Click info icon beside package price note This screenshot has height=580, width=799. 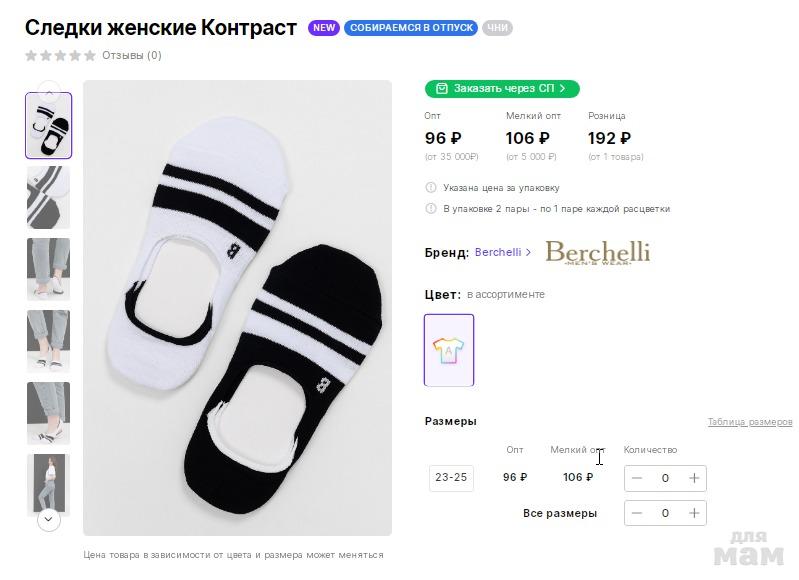(431, 187)
